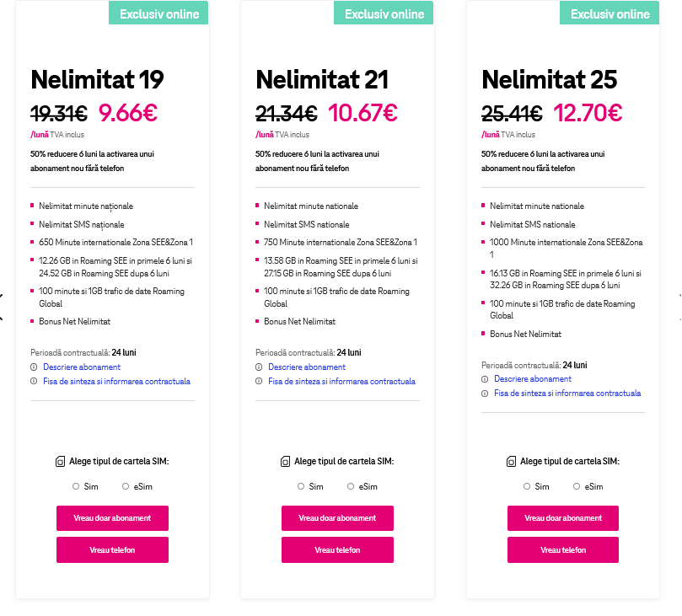Select Sim option for Nelimitat 19

coord(76,486)
